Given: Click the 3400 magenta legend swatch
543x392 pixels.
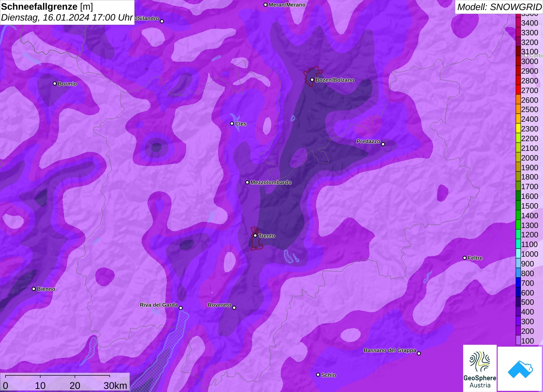Looking at the screenshot, I should point(518,23).
